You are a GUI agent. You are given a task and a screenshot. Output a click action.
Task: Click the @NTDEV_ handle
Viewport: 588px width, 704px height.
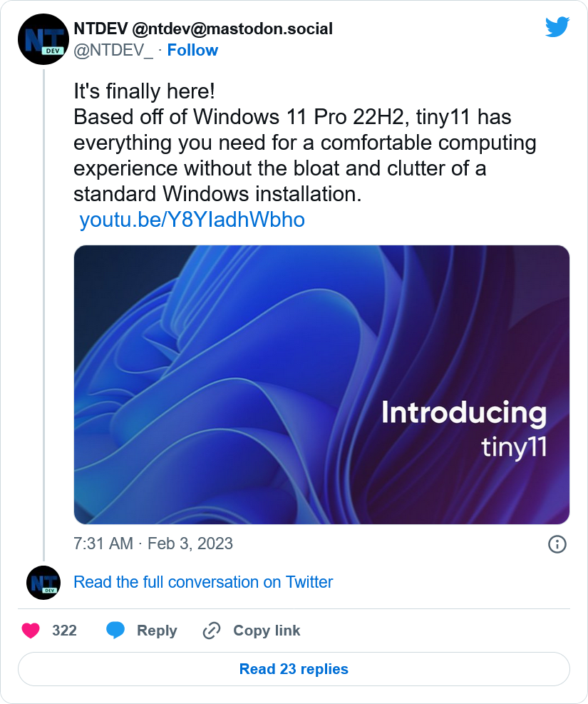pos(113,50)
